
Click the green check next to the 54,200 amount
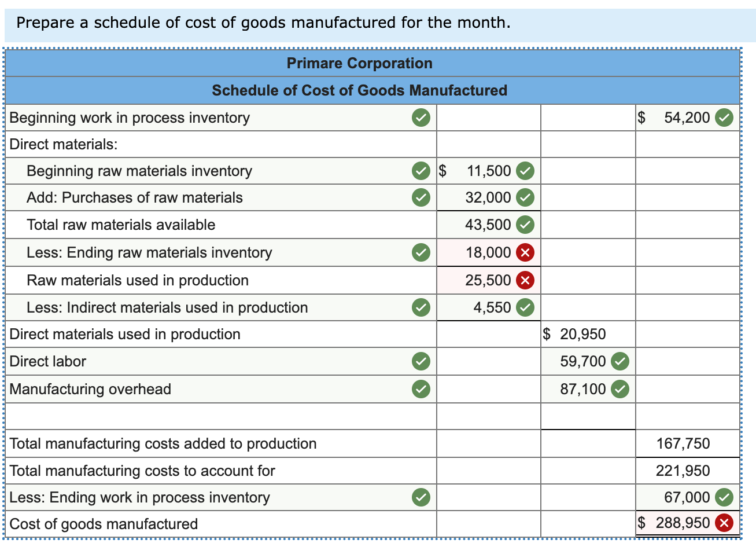(x=722, y=118)
